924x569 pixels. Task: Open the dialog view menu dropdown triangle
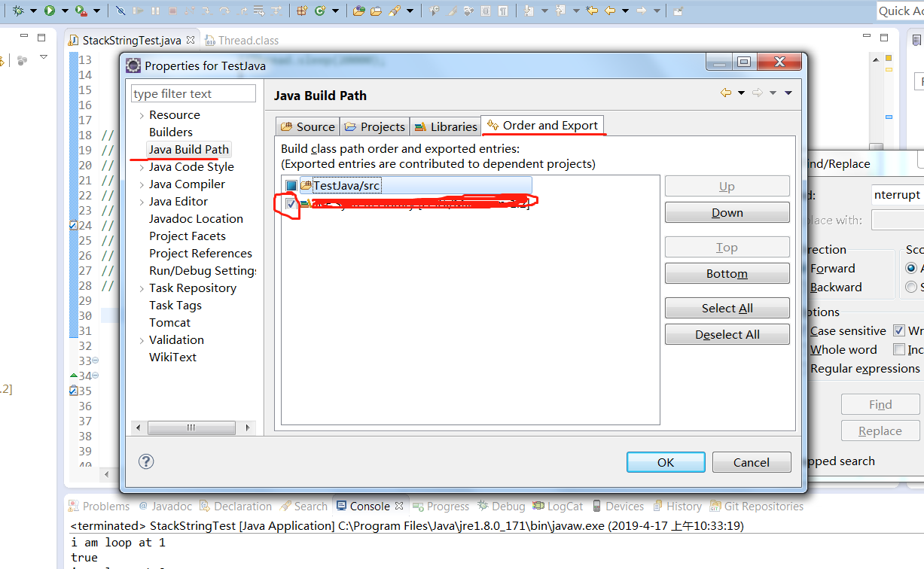point(788,93)
